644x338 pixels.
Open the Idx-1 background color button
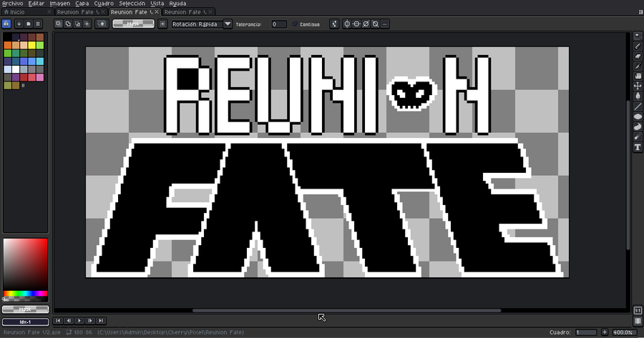[26, 322]
